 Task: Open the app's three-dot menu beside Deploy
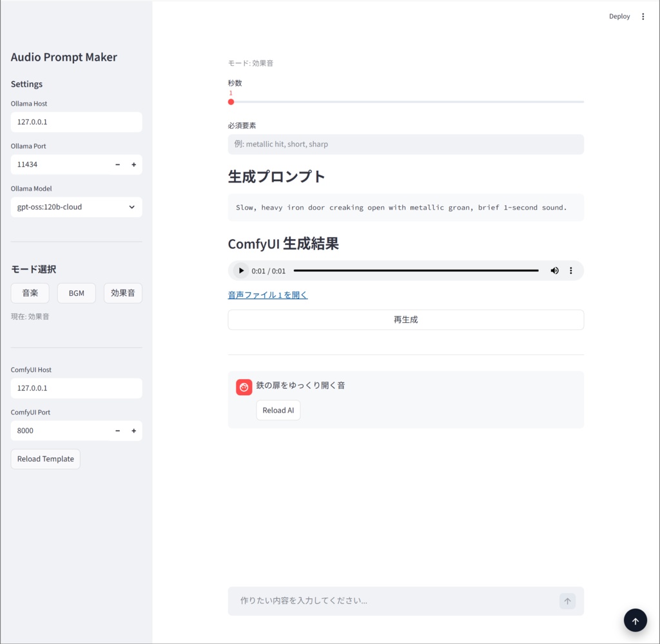(x=643, y=15)
